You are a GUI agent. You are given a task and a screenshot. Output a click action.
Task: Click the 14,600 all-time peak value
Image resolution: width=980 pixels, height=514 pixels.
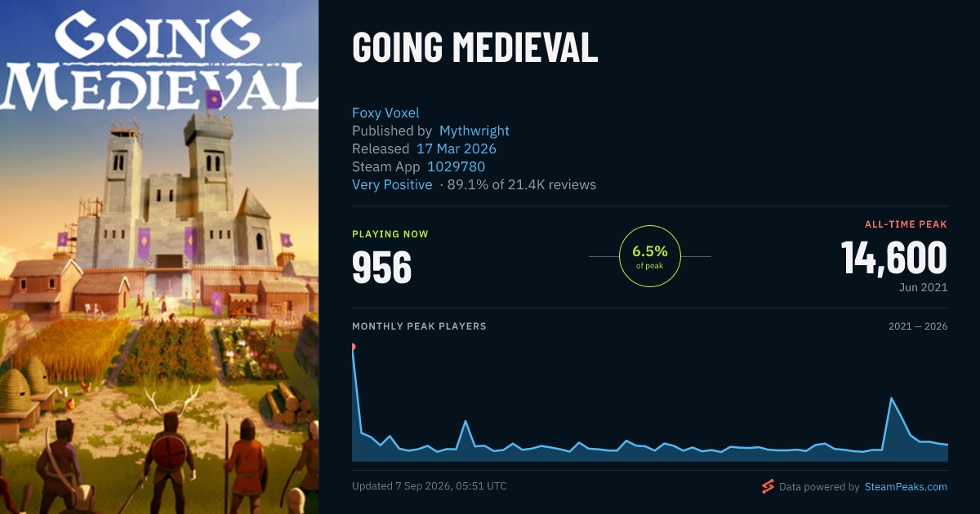tap(894, 258)
